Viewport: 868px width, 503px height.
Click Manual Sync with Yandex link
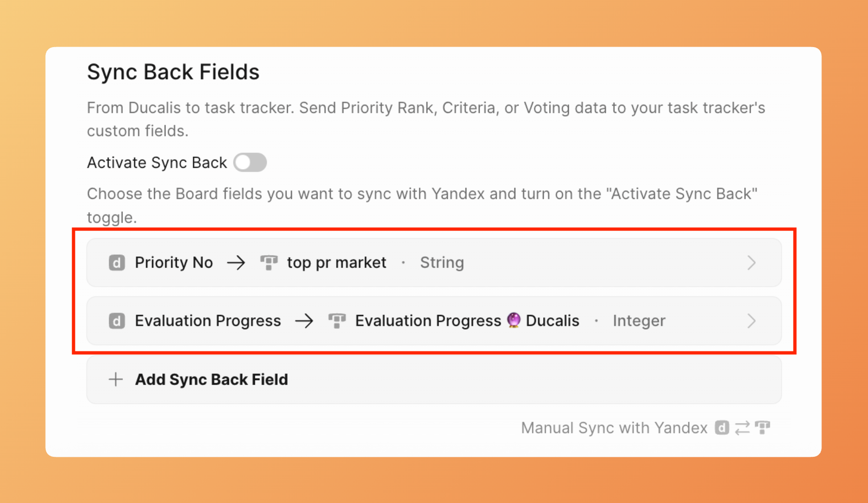[x=614, y=428]
